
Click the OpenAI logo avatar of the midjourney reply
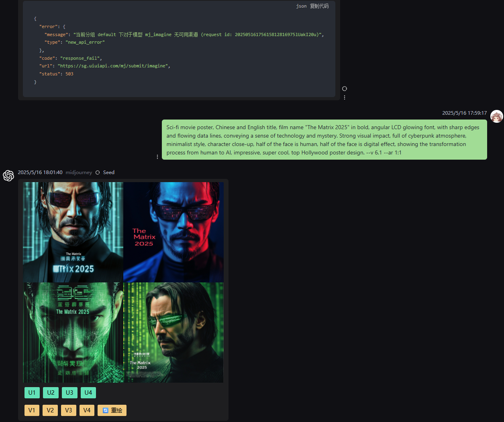point(8,176)
